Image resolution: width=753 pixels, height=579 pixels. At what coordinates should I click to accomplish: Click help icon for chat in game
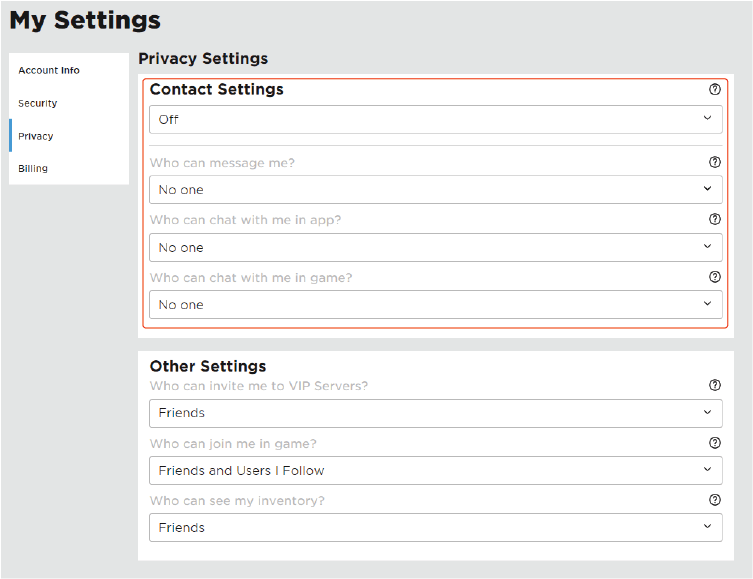(x=714, y=277)
